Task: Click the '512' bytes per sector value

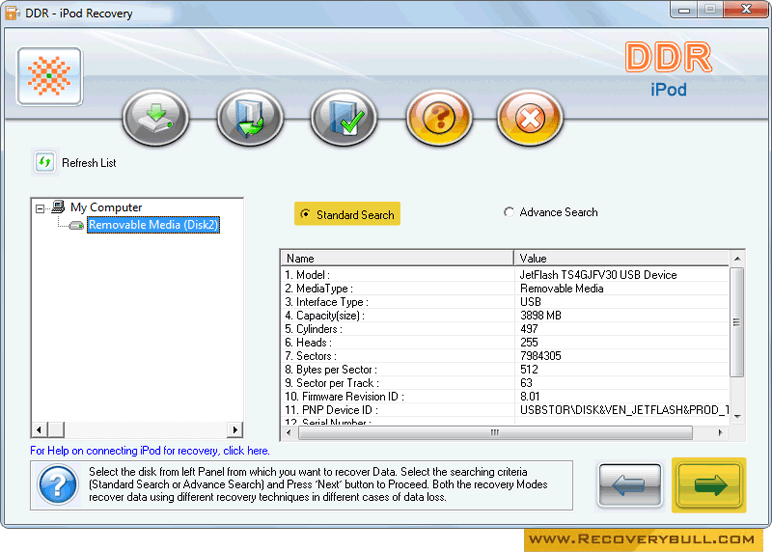Action: (529, 370)
